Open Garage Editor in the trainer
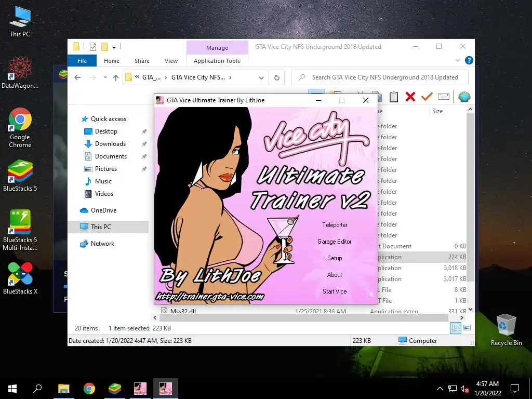This screenshot has height=399, width=532. tap(334, 241)
